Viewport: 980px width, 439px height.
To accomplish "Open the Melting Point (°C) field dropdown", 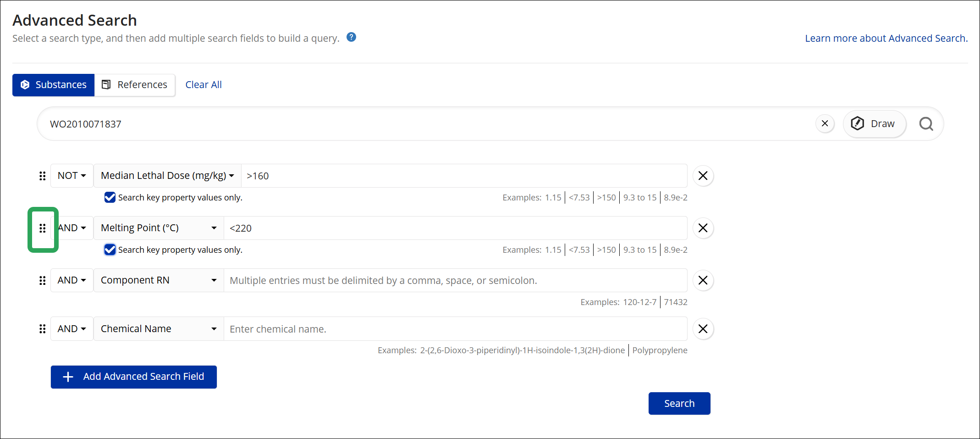I will point(159,228).
